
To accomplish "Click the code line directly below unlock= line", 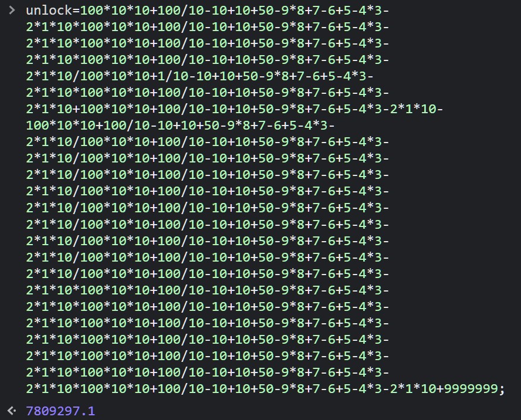I will pos(208,26).
